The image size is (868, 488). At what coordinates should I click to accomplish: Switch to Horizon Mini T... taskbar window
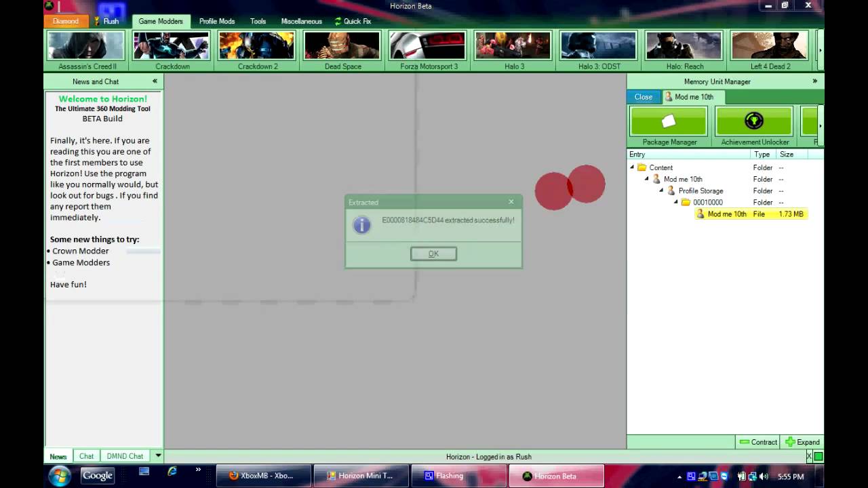point(361,476)
